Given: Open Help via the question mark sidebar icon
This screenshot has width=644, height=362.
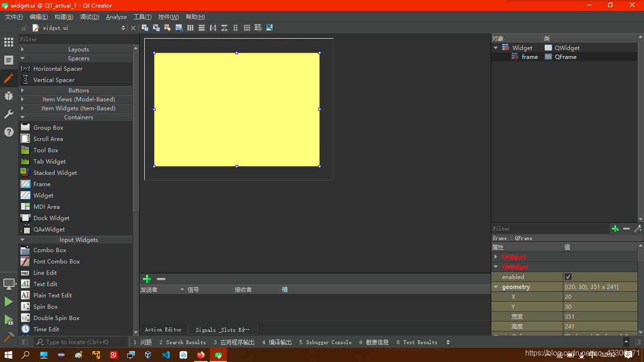Looking at the screenshot, I should click(8, 132).
